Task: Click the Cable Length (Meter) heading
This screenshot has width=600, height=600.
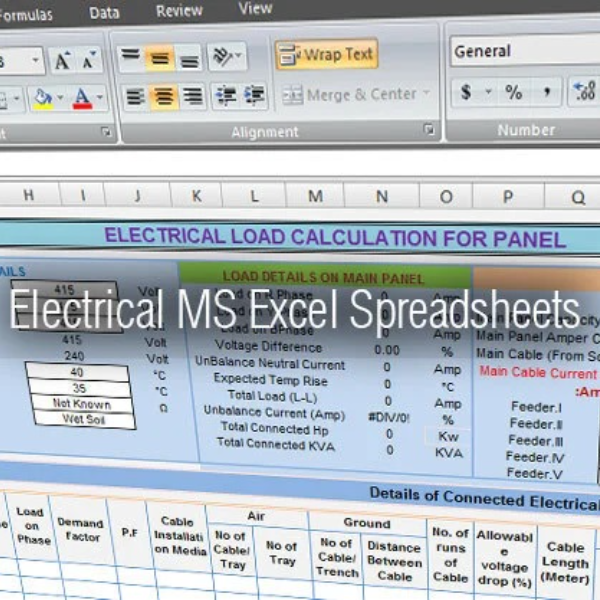Action: pyautogui.click(x=566, y=562)
